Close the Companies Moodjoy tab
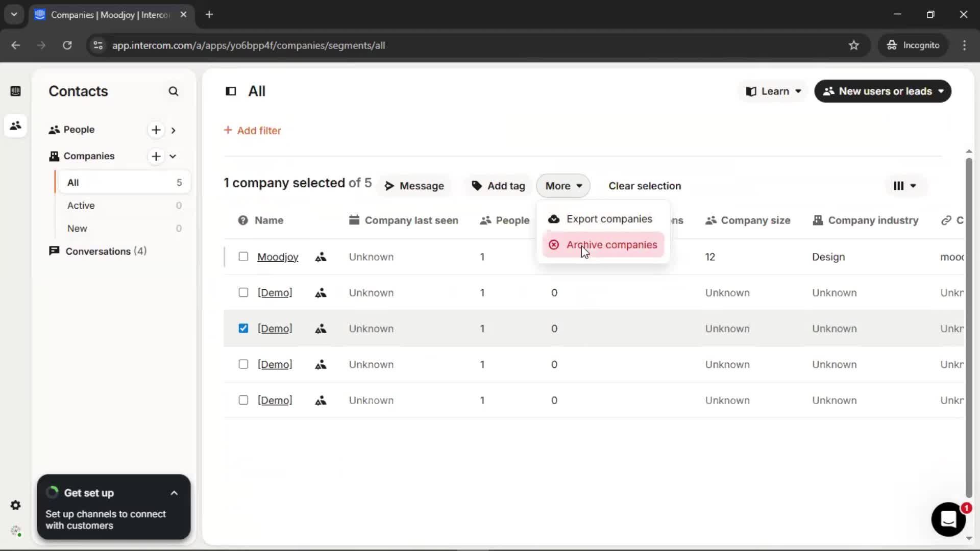The width and height of the screenshot is (980, 551). [183, 14]
